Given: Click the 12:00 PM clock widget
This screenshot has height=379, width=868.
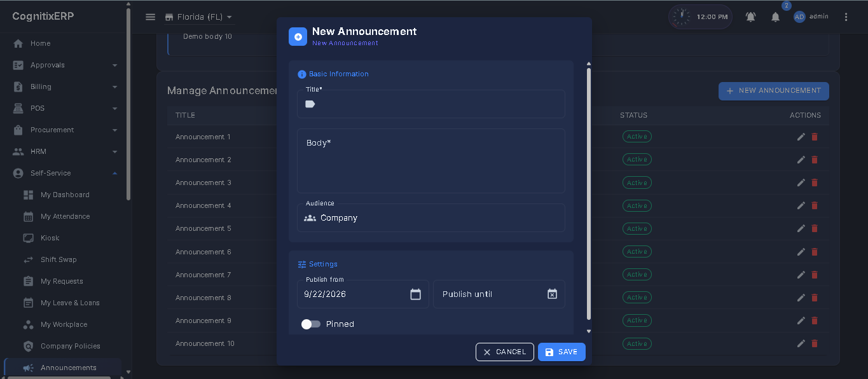Looking at the screenshot, I should coord(700,17).
